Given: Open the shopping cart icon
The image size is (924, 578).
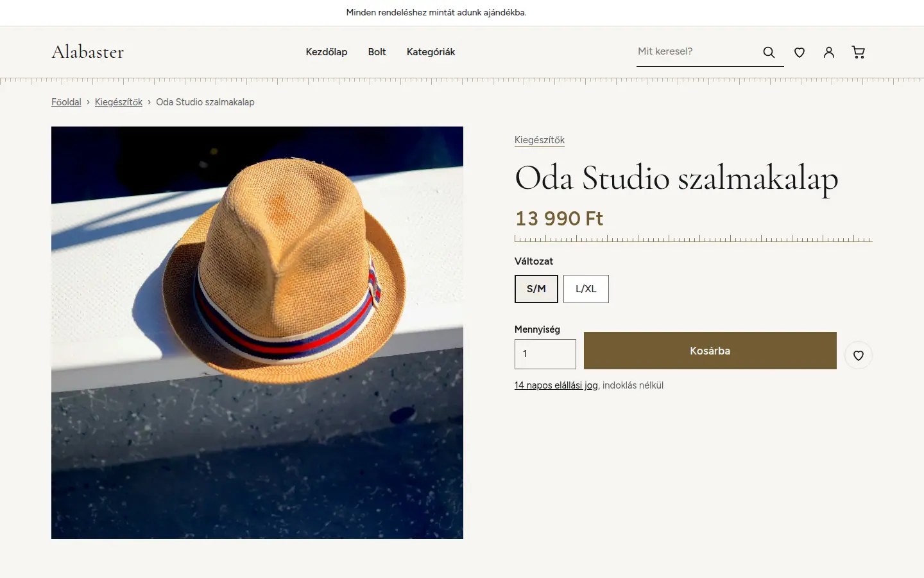Looking at the screenshot, I should click(x=859, y=52).
